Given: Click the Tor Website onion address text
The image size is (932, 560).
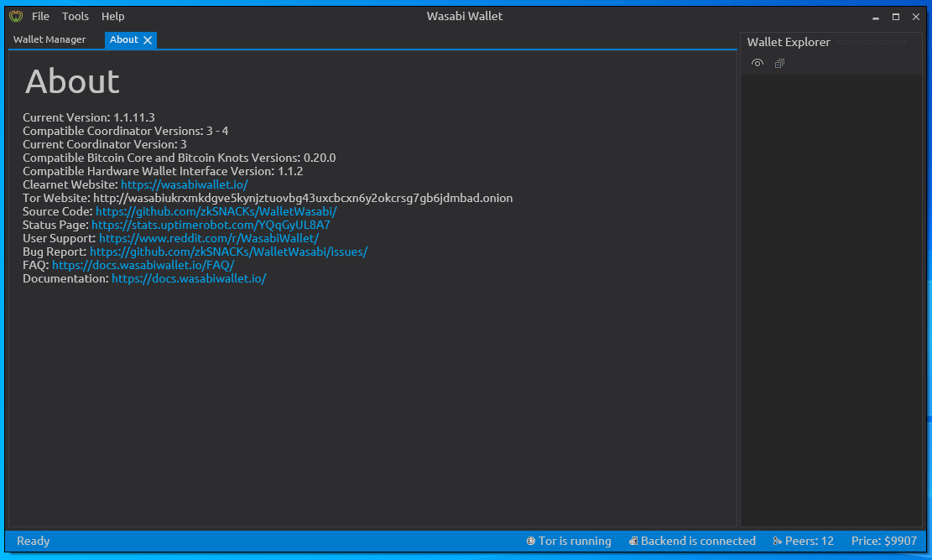Looking at the screenshot, I should click(x=303, y=199).
